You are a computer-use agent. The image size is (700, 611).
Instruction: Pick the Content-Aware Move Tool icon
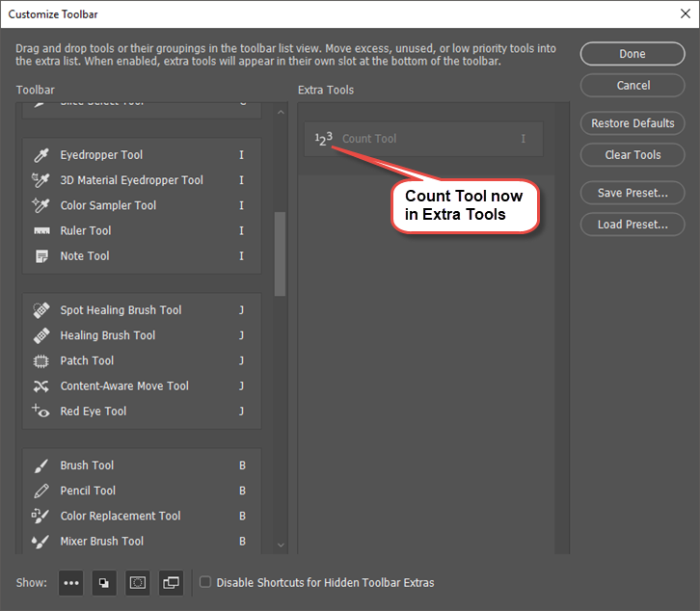[41, 386]
